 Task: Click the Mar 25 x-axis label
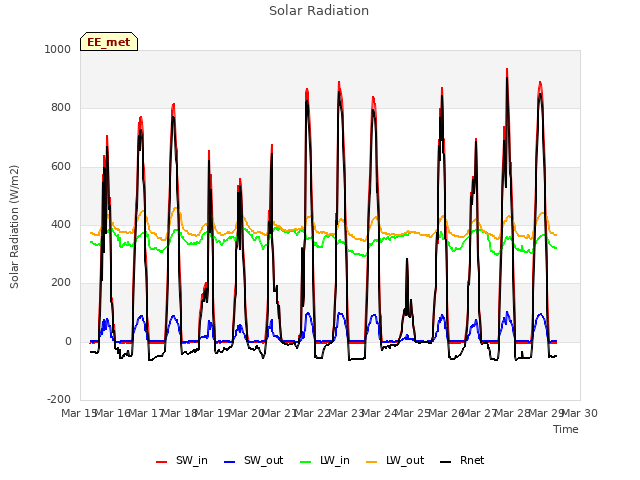[413, 413]
